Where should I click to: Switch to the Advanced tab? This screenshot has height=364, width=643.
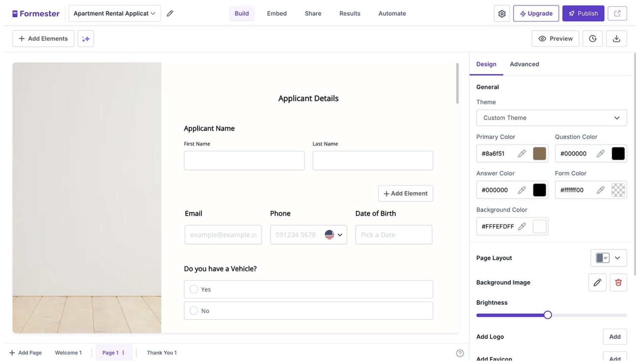pyautogui.click(x=524, y=64)
